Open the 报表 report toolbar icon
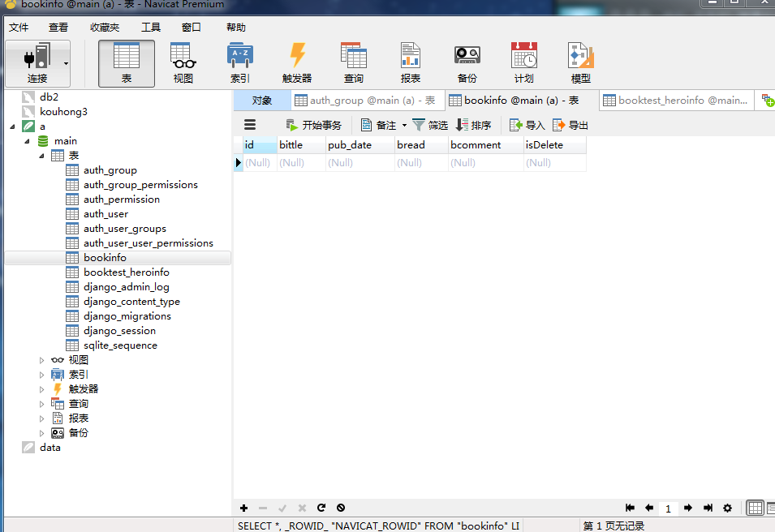 [411, 63]
